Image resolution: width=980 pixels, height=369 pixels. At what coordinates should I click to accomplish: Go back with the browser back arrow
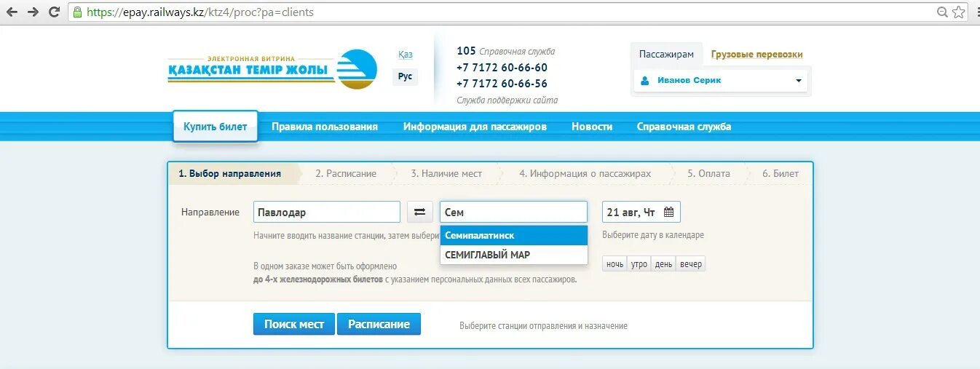(12, 12)
